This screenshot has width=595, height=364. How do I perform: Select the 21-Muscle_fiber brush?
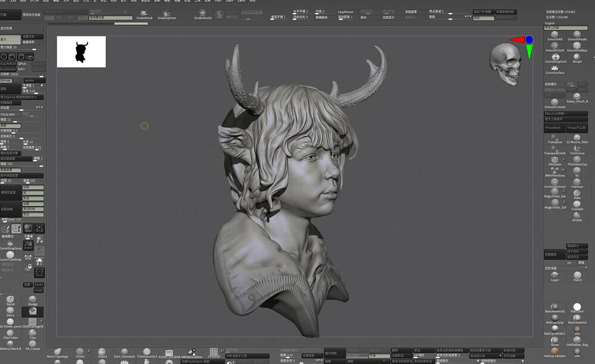(577, 139)
